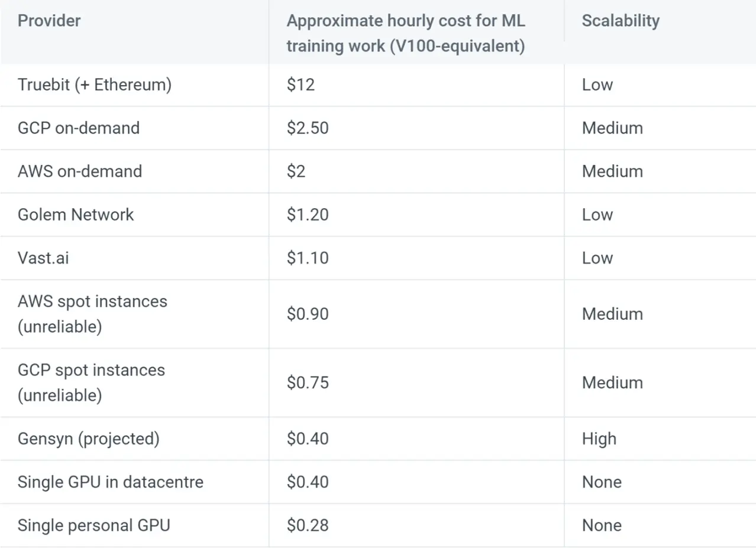Select GCP spot instances (unreliable) cell
Viewport: 756px width, 548px height.
pos(91,382)
